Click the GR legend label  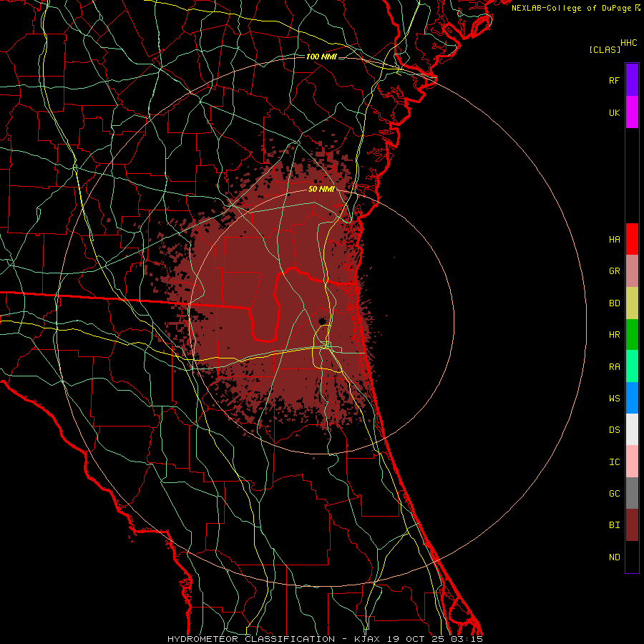[x=614, y=271]
